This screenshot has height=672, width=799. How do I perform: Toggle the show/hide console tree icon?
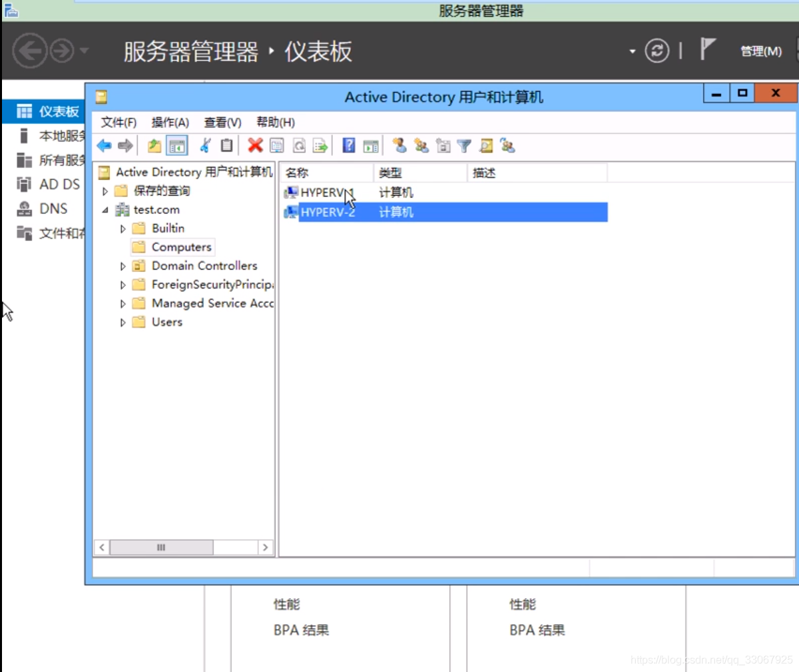point(176,146)
